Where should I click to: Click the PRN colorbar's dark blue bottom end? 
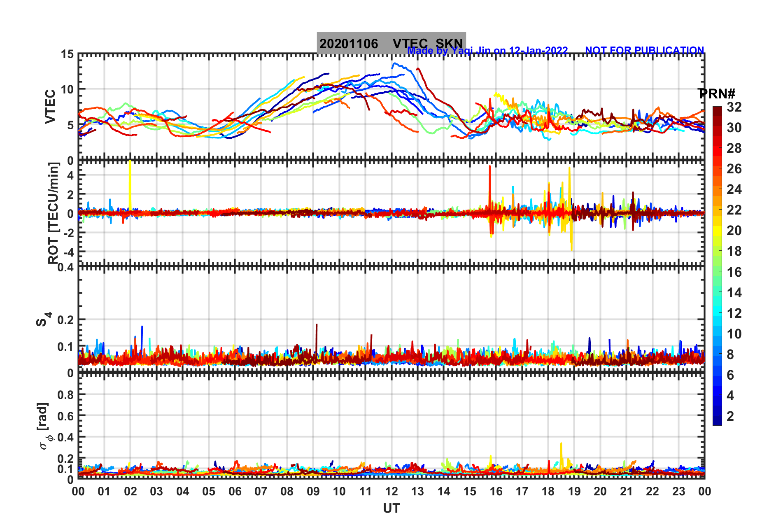(717, 421)
